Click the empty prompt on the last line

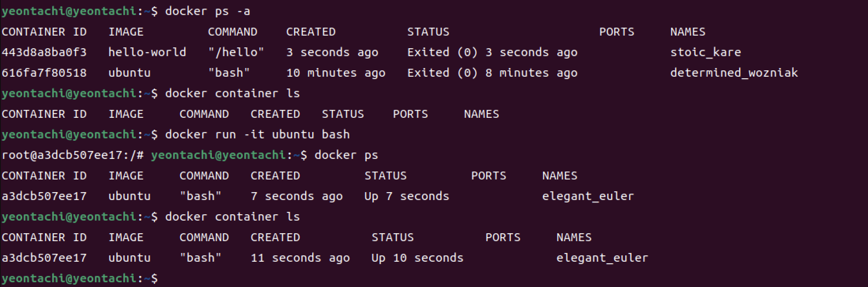pos(79,278)
